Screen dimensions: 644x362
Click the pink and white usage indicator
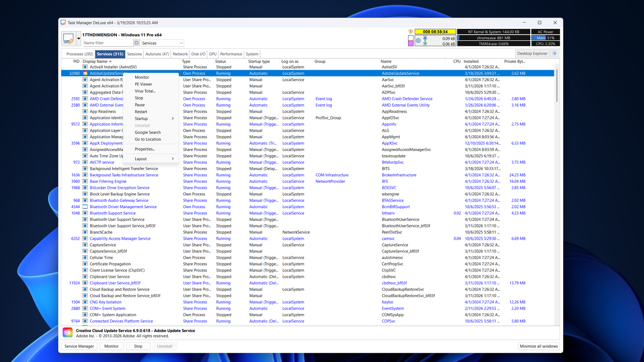click(x=411, y=41)
